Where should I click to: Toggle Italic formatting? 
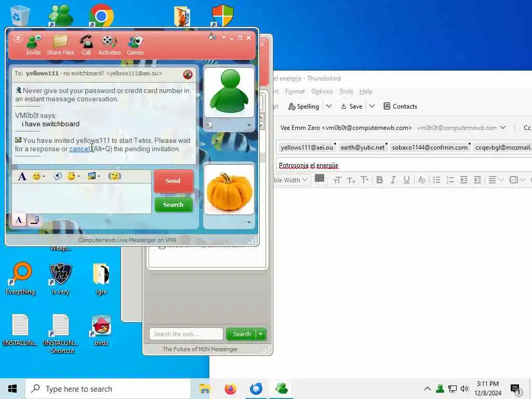[393, 180]
